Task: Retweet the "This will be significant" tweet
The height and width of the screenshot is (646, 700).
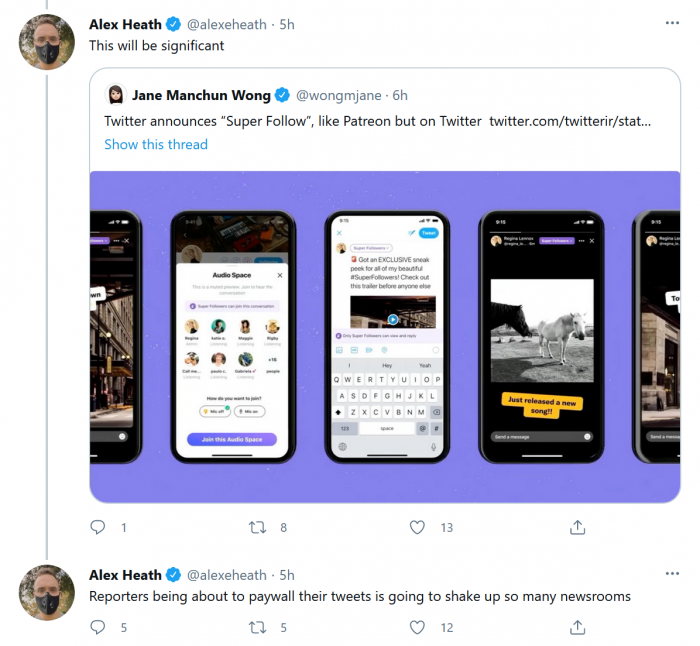Action: coord(258,527)
